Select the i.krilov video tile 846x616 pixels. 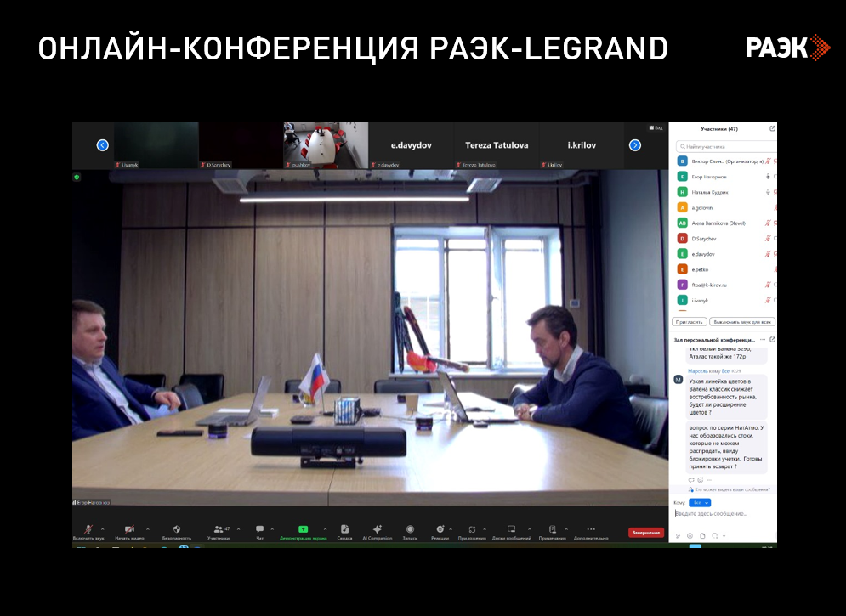(582, 145)
